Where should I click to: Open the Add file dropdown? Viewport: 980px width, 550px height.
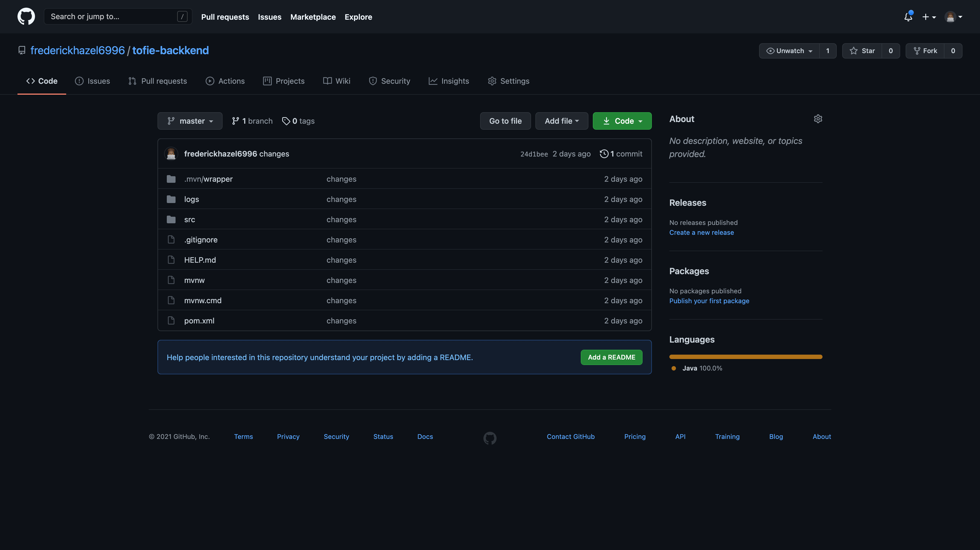click(x=562, y=121)
